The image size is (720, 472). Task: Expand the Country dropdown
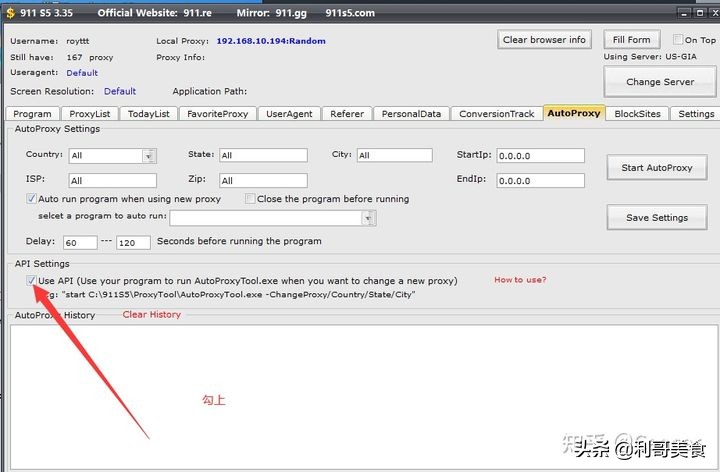(149, 156)
